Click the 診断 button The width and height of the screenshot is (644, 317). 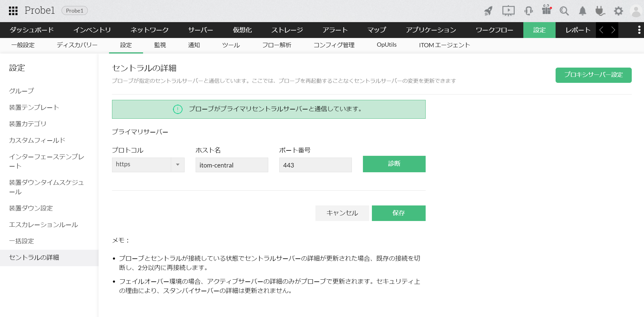(394, 164)
